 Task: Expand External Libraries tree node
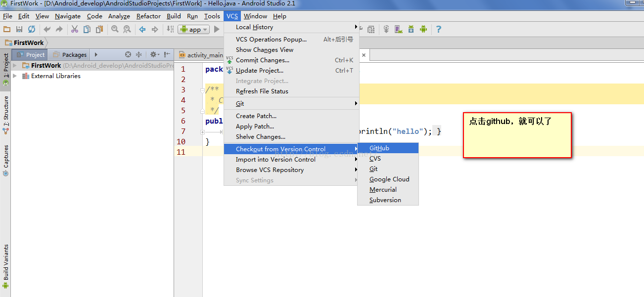(15, 76)
